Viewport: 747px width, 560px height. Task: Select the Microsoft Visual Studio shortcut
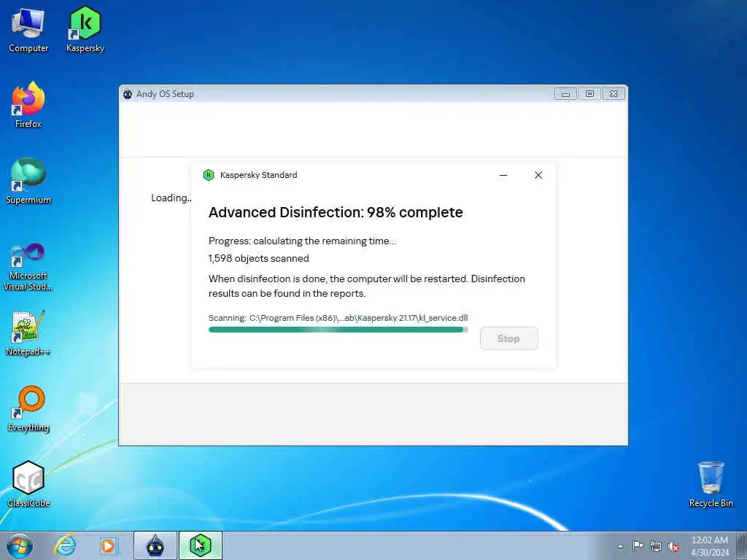coord(28,267)
